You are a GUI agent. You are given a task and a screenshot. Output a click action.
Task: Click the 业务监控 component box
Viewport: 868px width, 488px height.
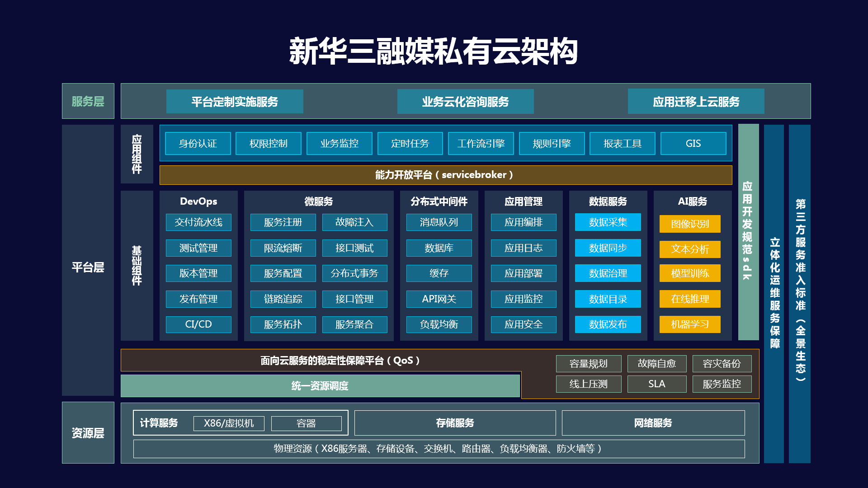point(340,143)
